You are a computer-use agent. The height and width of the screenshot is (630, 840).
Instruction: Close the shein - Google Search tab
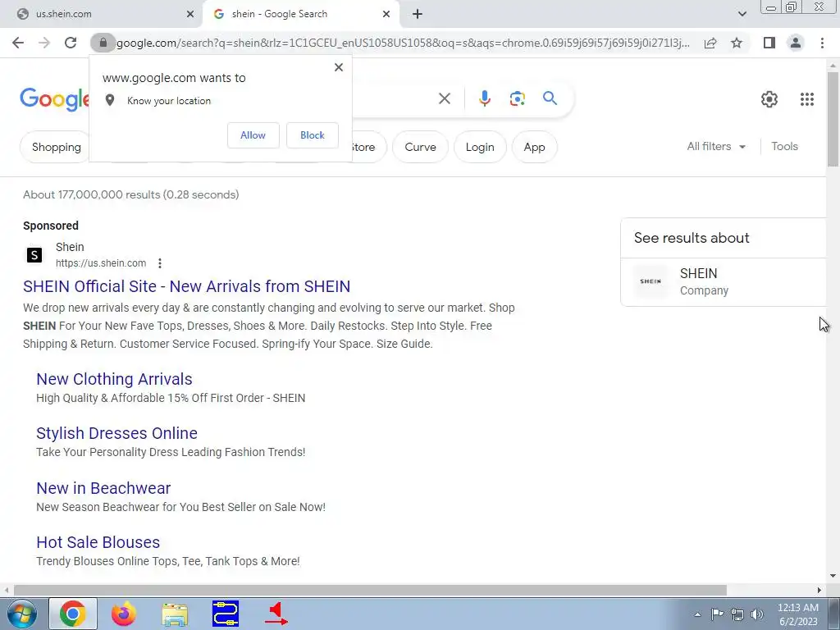coord(386,14)
